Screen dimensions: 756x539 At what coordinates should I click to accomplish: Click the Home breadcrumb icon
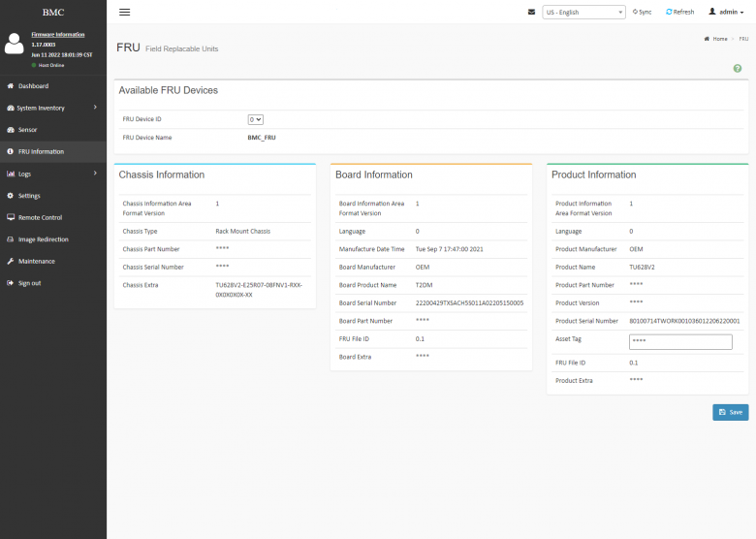(708, 39)
